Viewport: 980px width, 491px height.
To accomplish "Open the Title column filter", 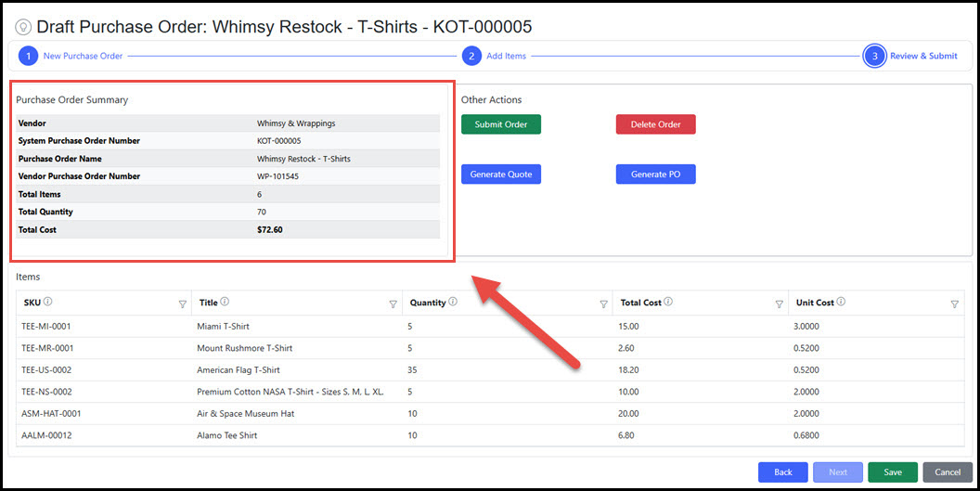I will click(x=393, y=304).
